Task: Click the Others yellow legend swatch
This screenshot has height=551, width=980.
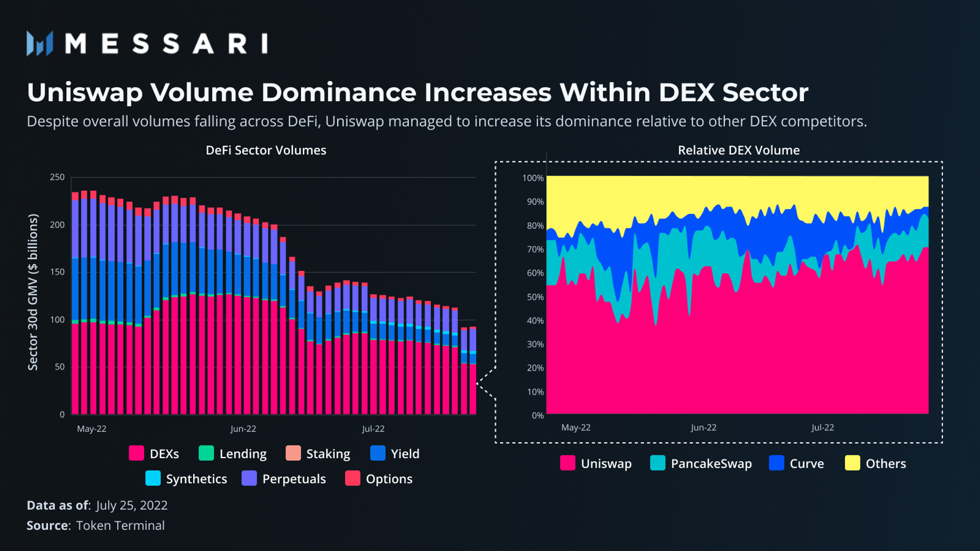Action: pyautogui.click(x=852, y=463)
